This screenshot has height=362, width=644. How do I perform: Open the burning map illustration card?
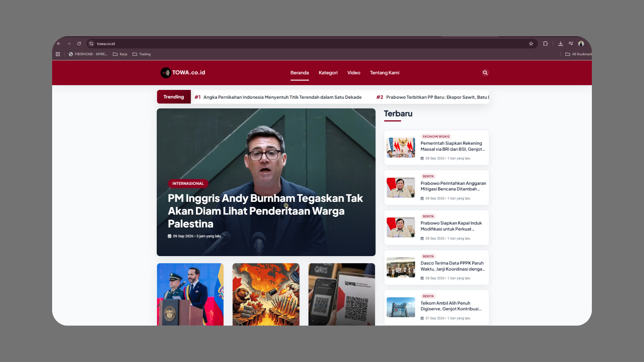[x=266, y=294]
